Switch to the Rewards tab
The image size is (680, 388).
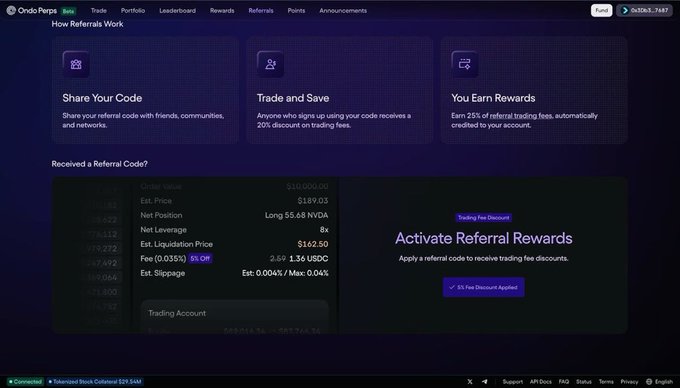coord(222,10)
